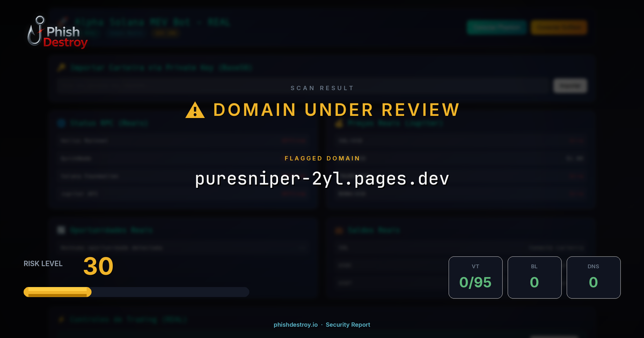Select the DNS 0 score card
The image size is (644, 338).
coord(594,277)
